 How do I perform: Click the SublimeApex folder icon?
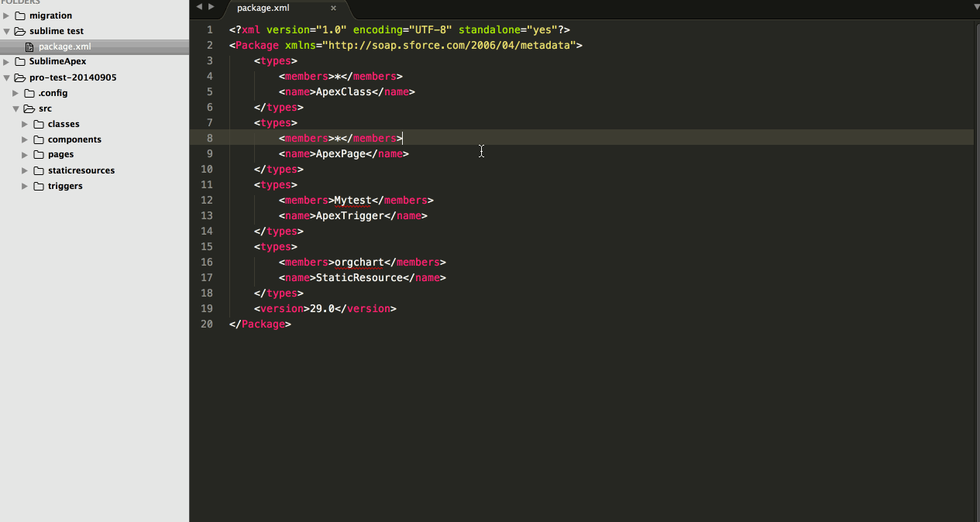[x=20, y=61]
